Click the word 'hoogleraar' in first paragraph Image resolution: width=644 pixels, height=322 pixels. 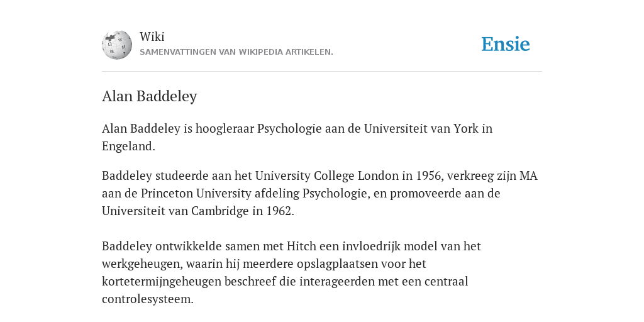(225, 128)
